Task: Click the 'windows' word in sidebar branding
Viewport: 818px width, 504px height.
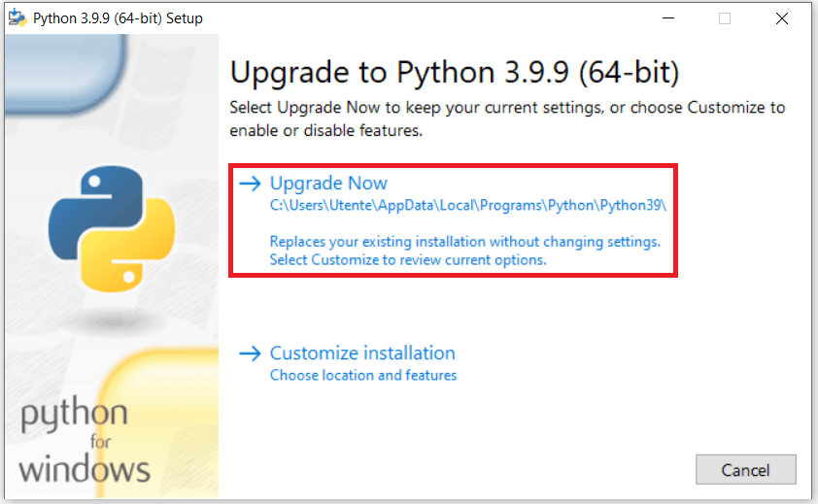Action: (x=85, y=470)
